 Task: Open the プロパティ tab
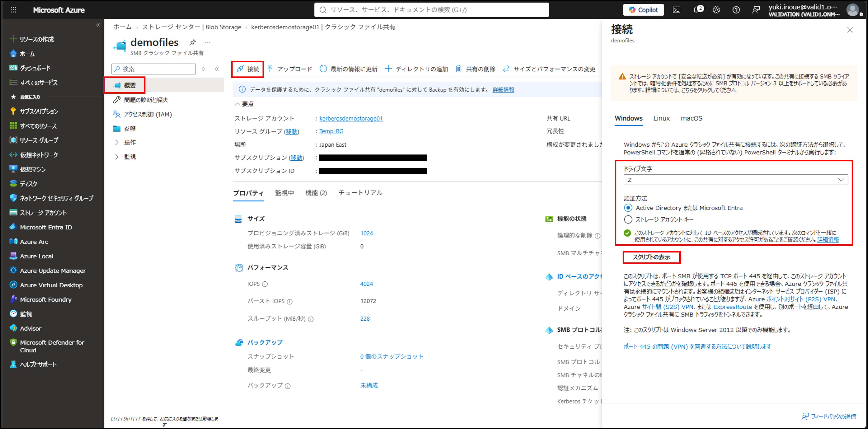point(248,193)
